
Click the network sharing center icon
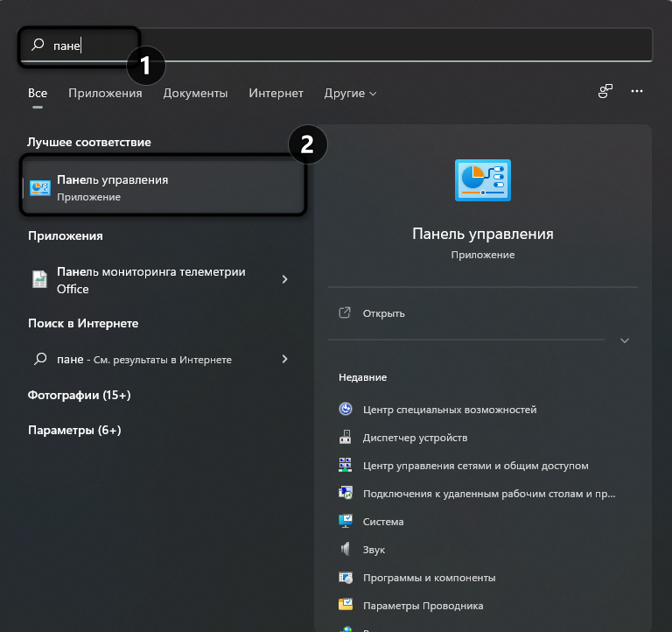coord(346,465)
